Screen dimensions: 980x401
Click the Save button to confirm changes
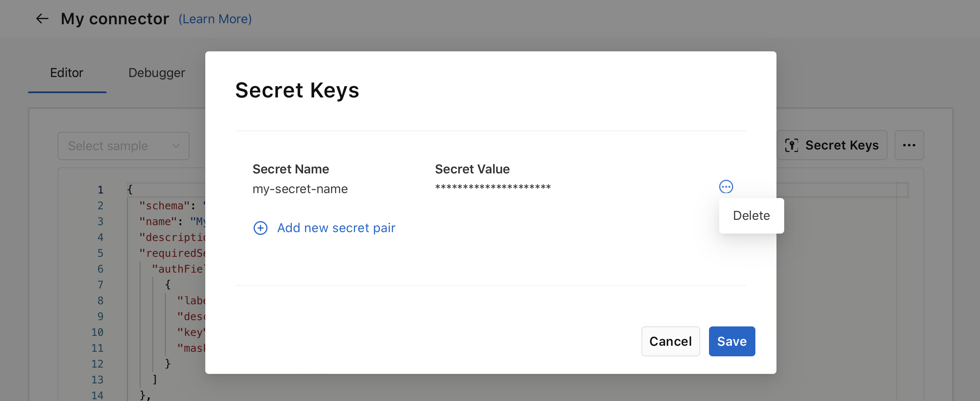[x=732, y=341]
